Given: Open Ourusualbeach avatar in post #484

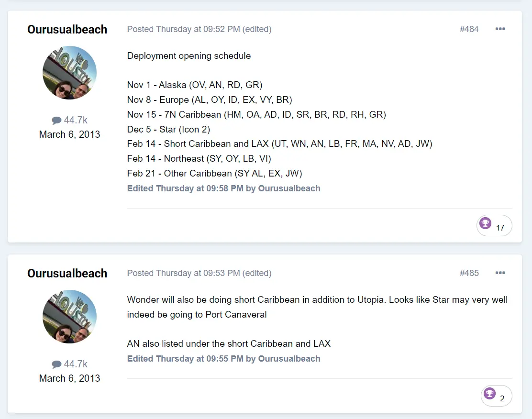Looking at the screenshot, I should tap(70, 73).
